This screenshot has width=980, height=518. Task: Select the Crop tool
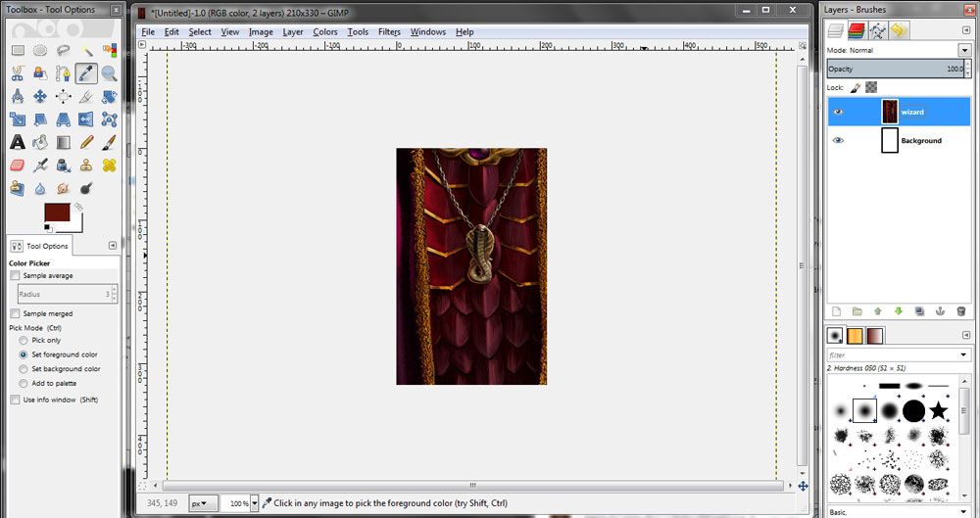[x=86, y=96]
